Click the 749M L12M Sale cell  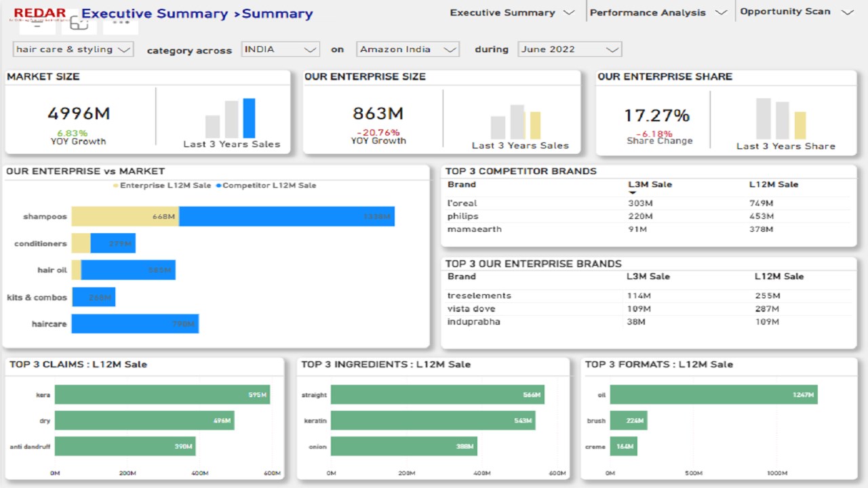(762, 203)
